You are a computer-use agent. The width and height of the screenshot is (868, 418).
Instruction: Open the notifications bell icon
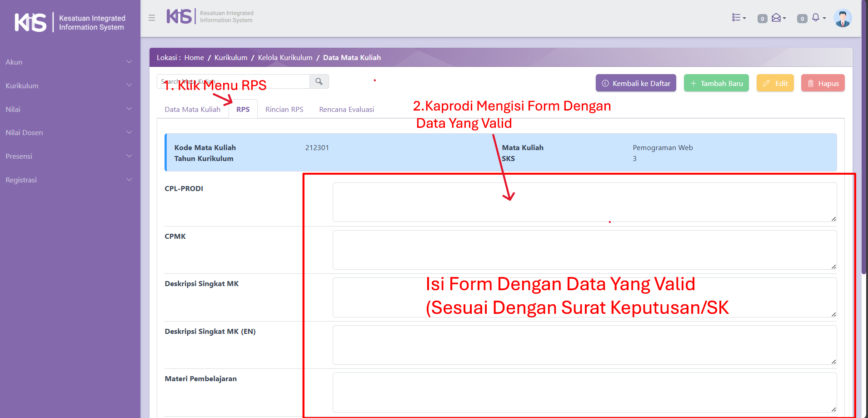(816, 18)
